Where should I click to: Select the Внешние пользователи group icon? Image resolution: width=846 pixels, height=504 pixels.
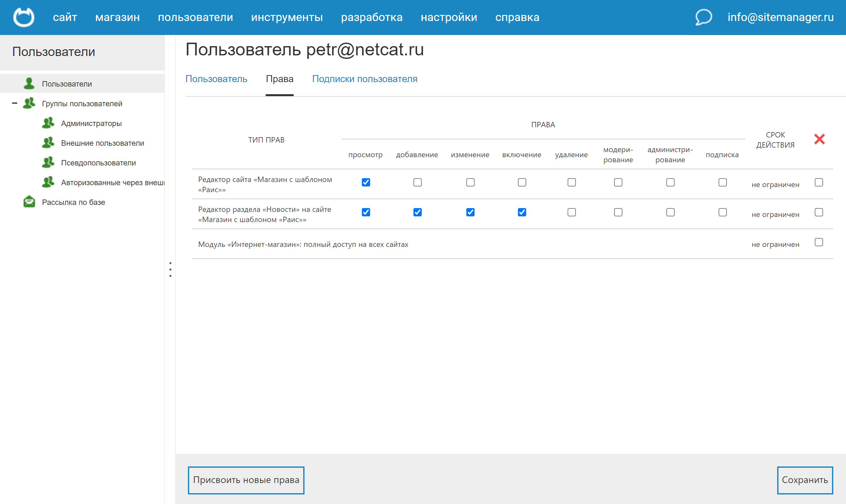pyautogui.click(x=48, y=143)
